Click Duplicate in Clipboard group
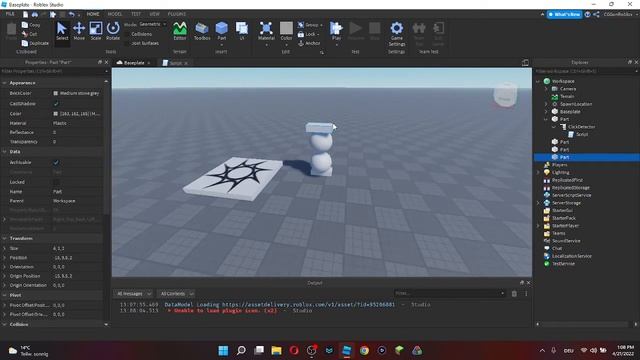Screen dimensions: 640x360 point(36,43)
